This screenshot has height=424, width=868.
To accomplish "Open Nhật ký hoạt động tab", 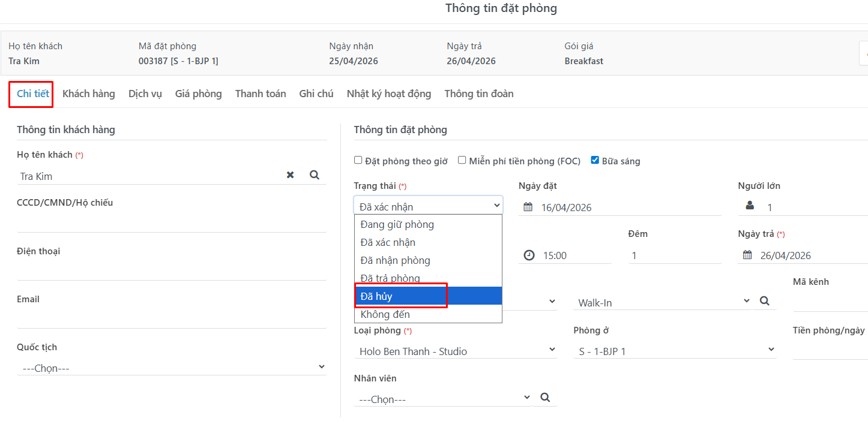I will pyautogui.click(x=389, y=94).
